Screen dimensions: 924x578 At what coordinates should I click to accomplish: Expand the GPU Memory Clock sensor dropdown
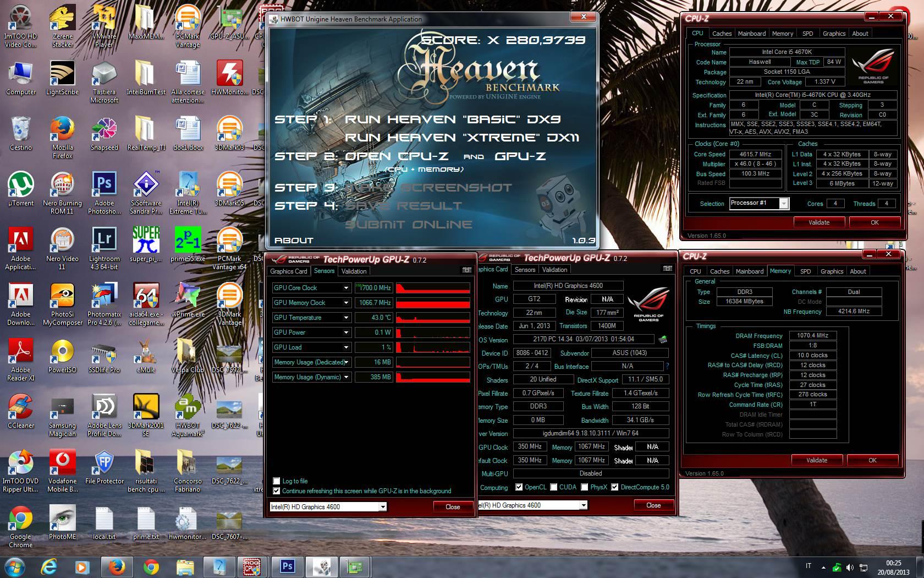pyautogui.click(x=346, y=303)
